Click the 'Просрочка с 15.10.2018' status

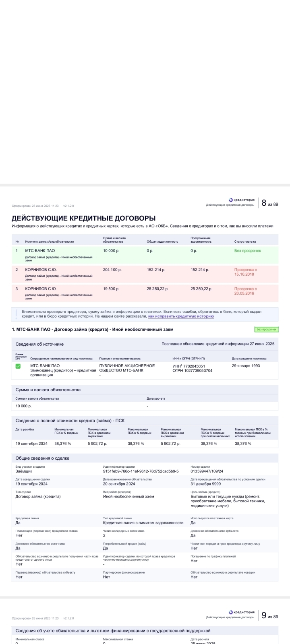pos(245,272)
